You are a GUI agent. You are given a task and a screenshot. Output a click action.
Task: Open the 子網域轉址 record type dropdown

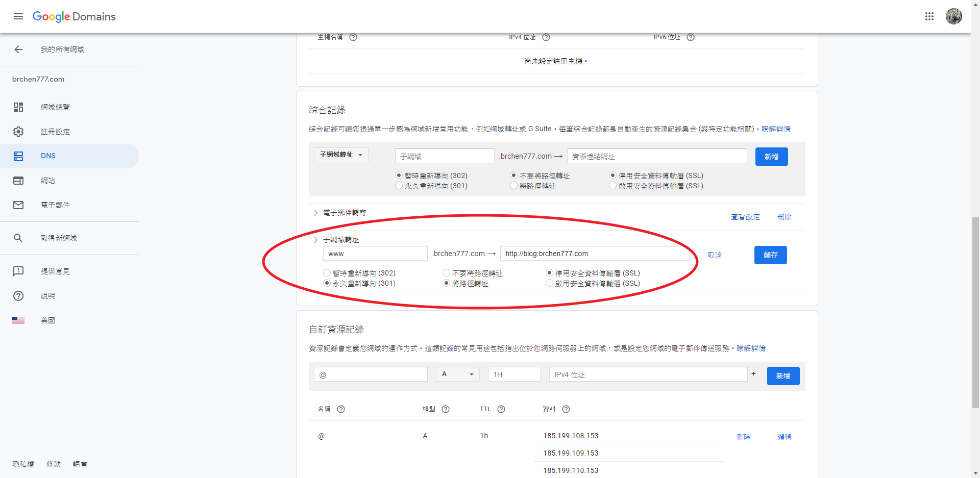341,155
